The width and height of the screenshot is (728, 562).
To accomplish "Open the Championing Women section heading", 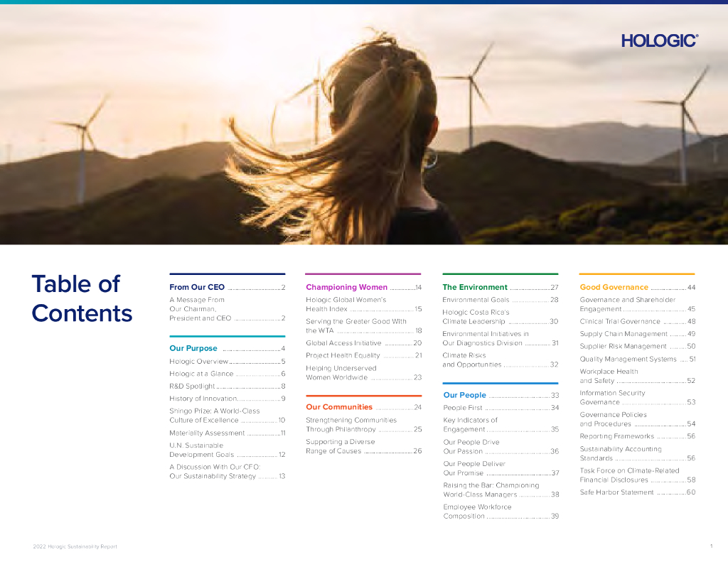I will pyautogui.click(x=363, y=287).
